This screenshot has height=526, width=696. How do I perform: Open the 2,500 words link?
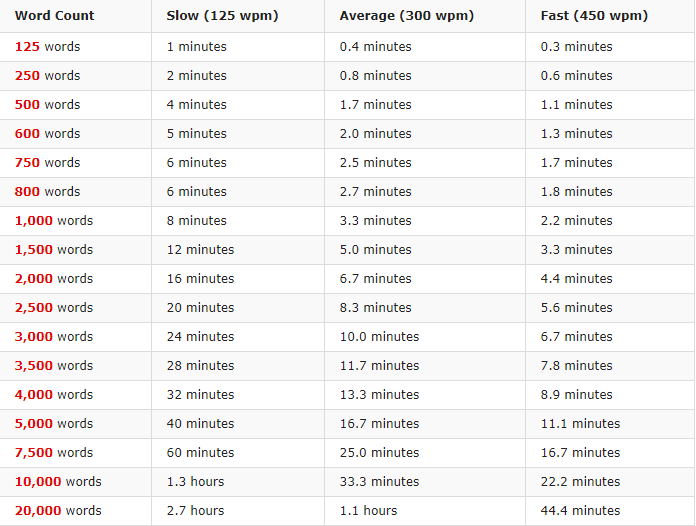pos(34,308)
